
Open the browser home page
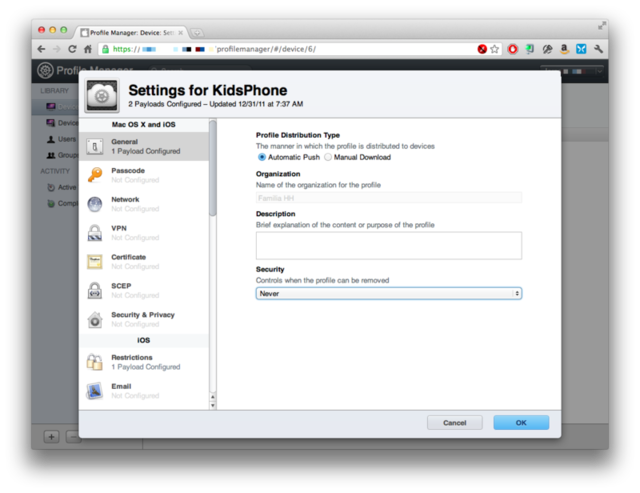point(88,49)
